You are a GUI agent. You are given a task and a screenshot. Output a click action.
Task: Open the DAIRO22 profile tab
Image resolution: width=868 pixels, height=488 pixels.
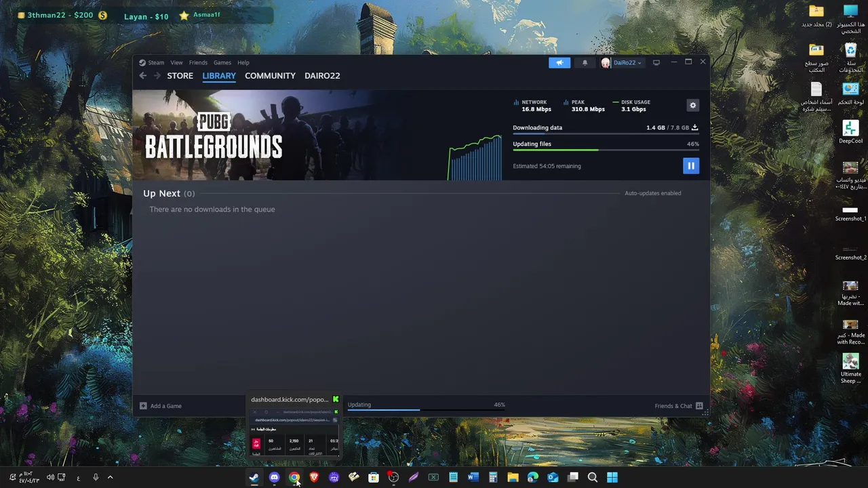[322, 75]
